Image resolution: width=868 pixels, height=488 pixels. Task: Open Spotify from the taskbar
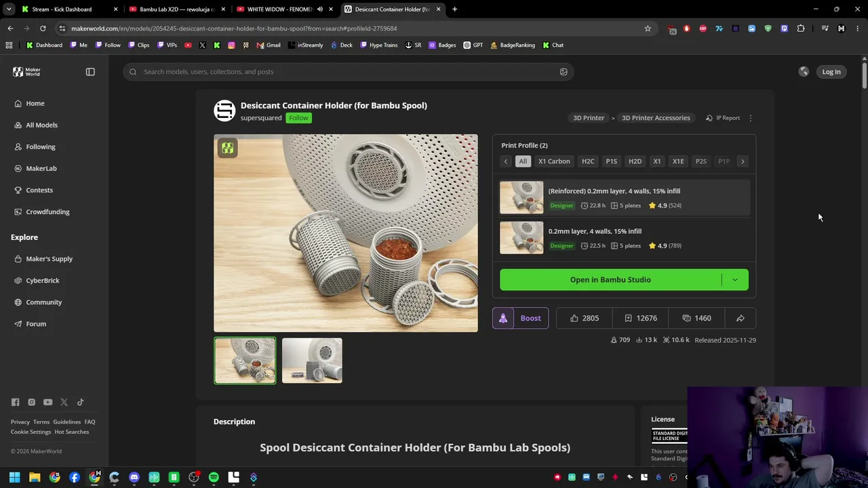point(214,477)
